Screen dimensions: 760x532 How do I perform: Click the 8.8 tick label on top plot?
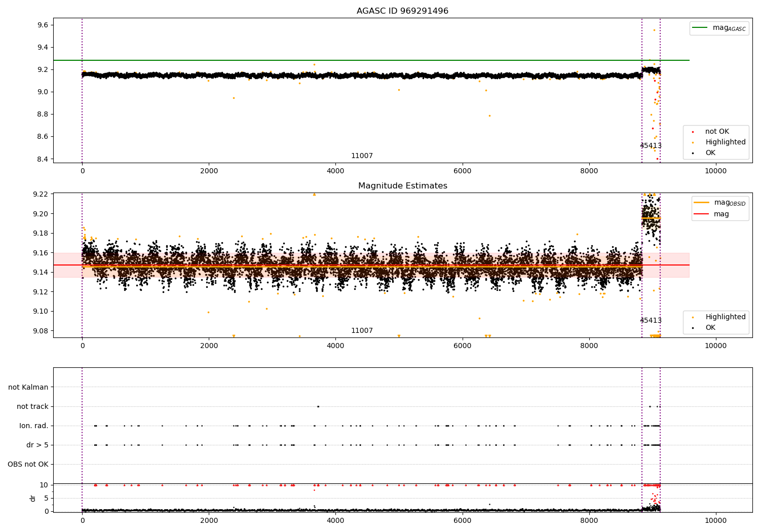[x=43, y=115]
